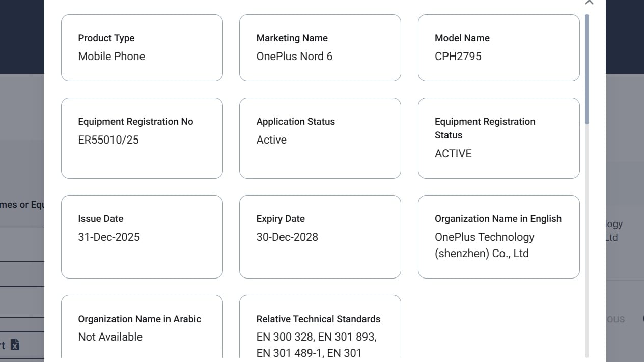Select the Product Type card

click(x=142, y=47)
